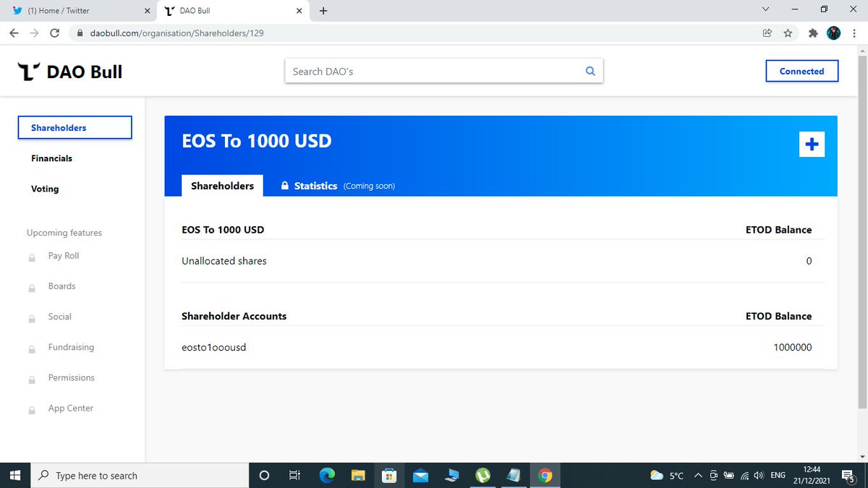
Task: Click the share page icon in the address bar
Action: [767, 33]
